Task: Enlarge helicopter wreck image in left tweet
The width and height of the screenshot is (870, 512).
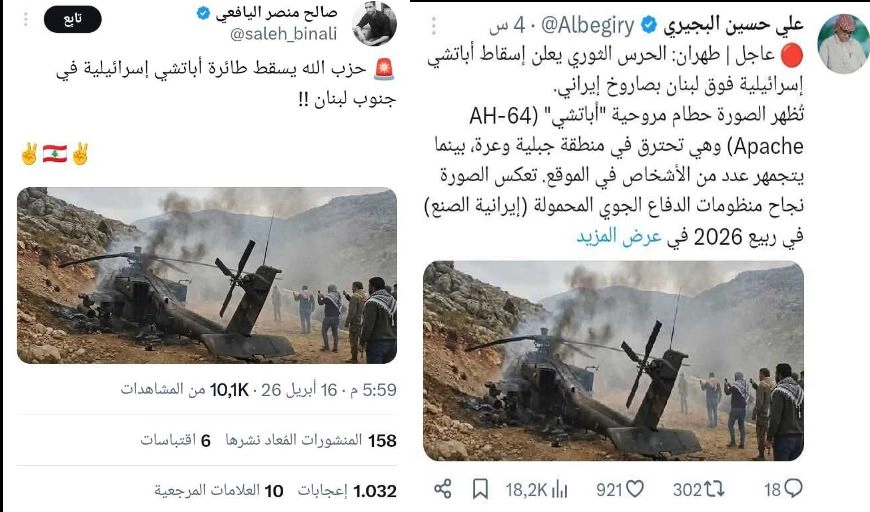Action: click(207, 276)
